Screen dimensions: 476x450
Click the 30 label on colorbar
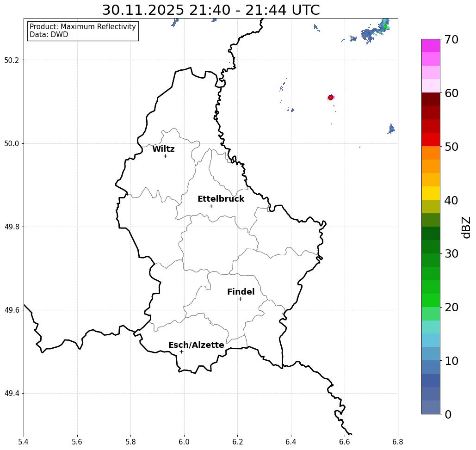[x=451, y=254]
